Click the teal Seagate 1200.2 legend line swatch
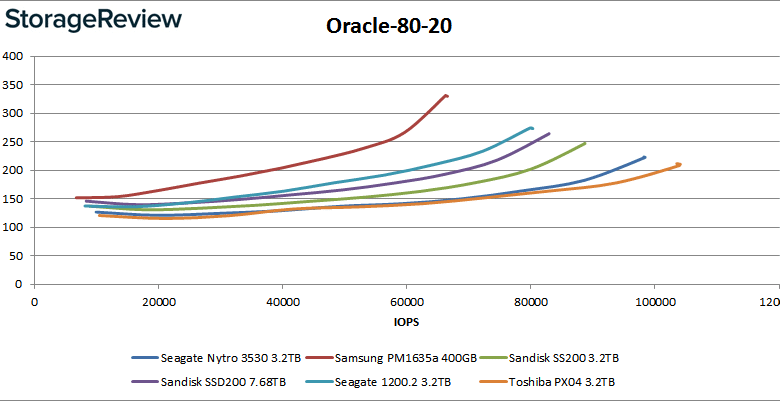 tap(319, 382)
